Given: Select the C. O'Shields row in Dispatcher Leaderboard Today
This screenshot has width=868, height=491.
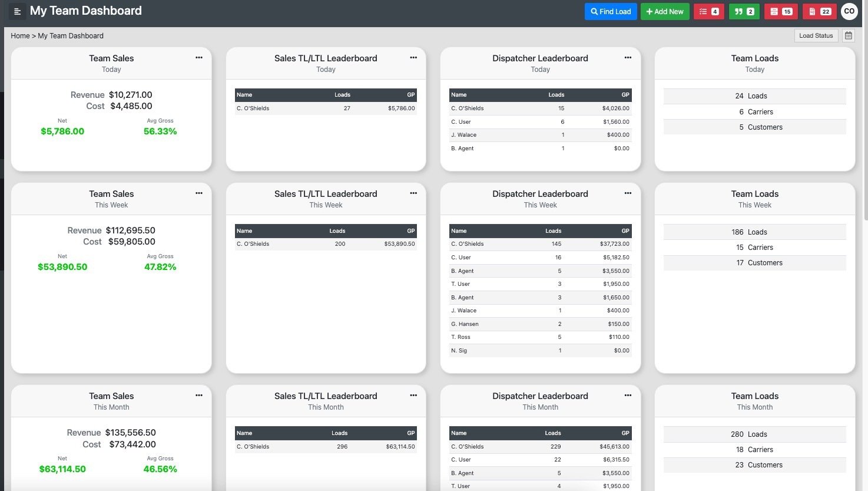Looking at the screenshot, I should tap(541, 108).
